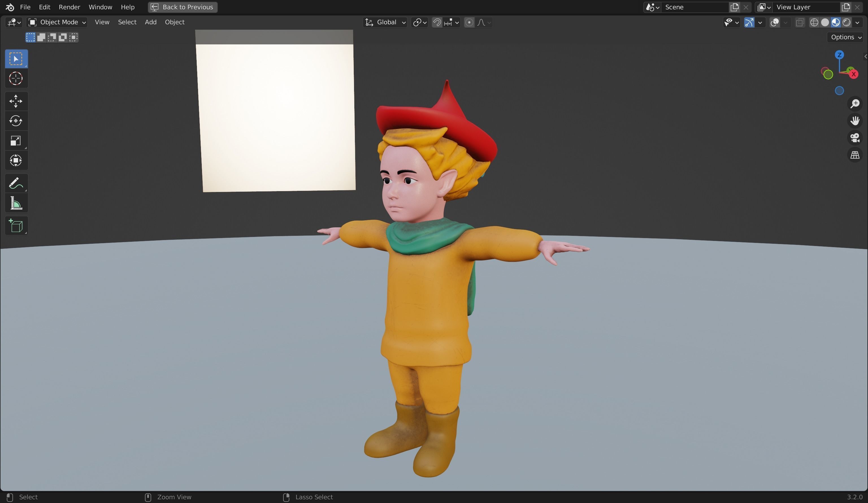Activate the 3D Cursor tool

click(x=16, y=79)
